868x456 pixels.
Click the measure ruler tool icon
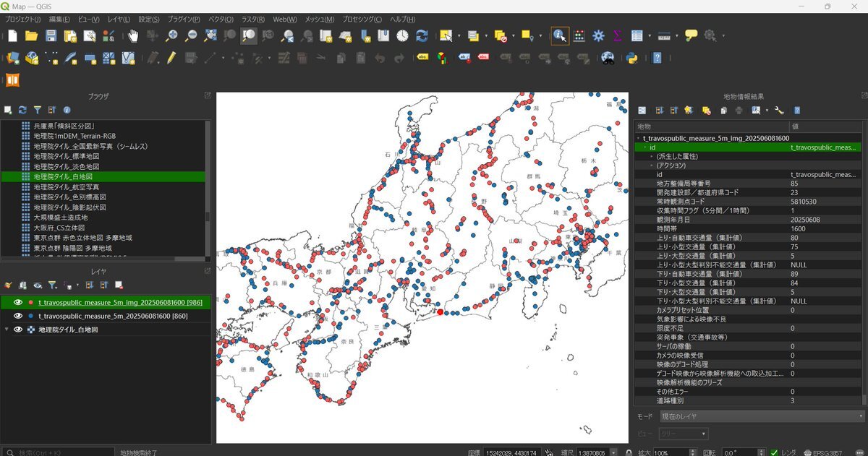(x=664, y=35)
